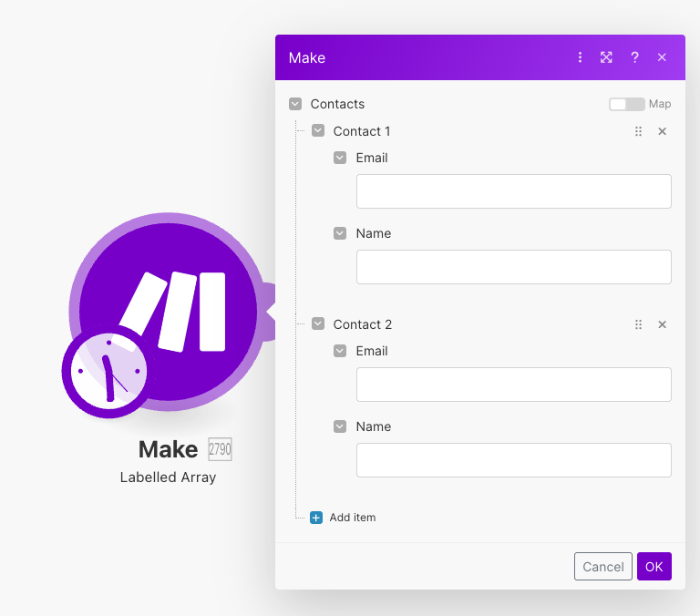This screenshot has height=616, width=700.
Task: Collapse the Contact 2 group
Action: (x=317, y=323)
